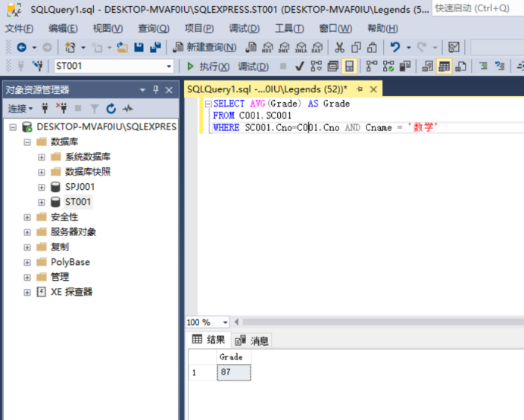
Task: Open the 文件(F) menu
Action: [19, 29]
